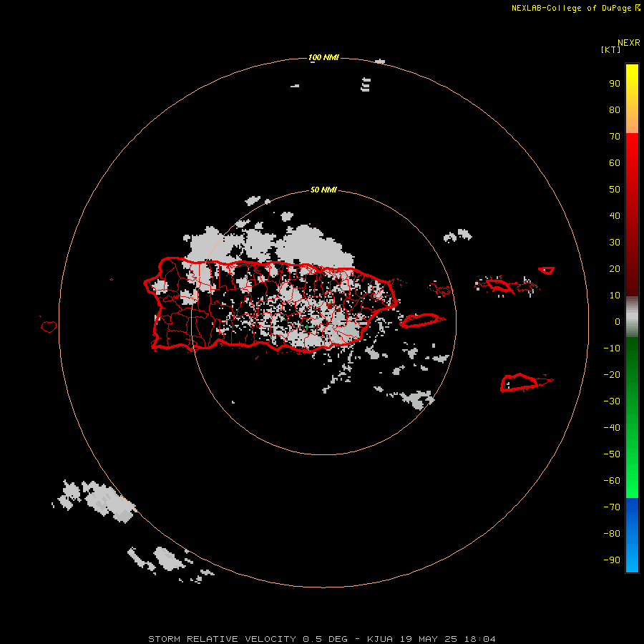
Task: Select the -40 value on the velocity scale
Action: coord(612,428)
